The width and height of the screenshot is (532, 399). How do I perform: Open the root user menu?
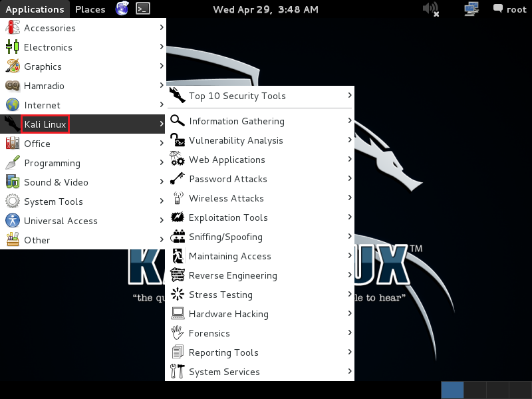click(509, 9)
